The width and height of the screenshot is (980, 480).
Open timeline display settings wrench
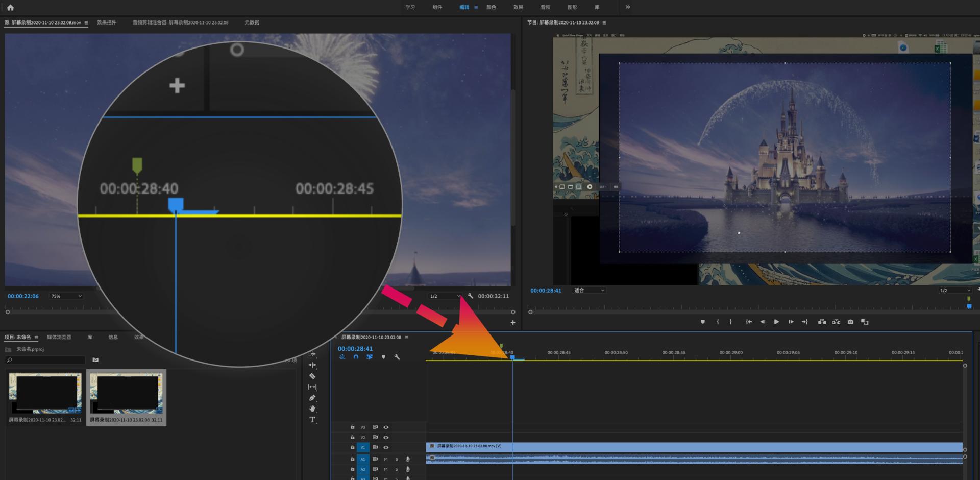coord(397,357)
